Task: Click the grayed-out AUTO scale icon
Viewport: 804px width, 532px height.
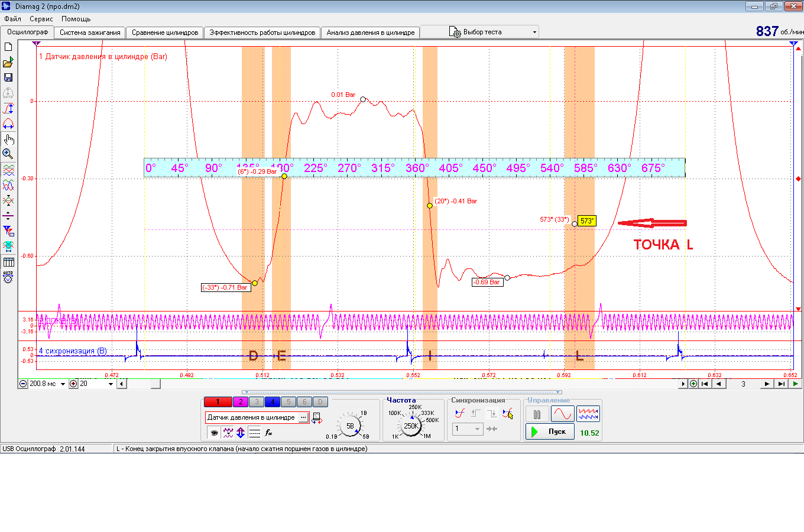Action: pos(8,93)
